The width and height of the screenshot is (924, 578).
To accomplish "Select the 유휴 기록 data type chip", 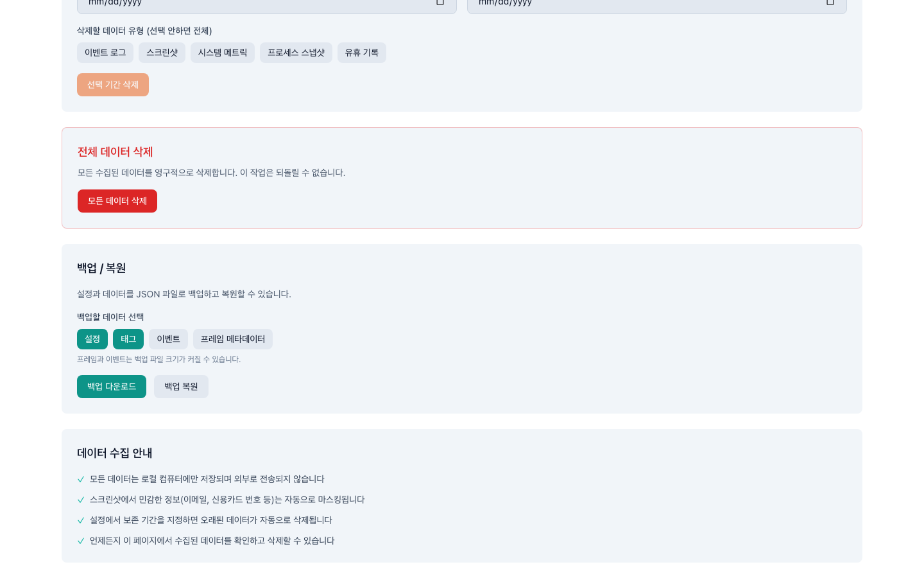I will (x=361, y=53).
